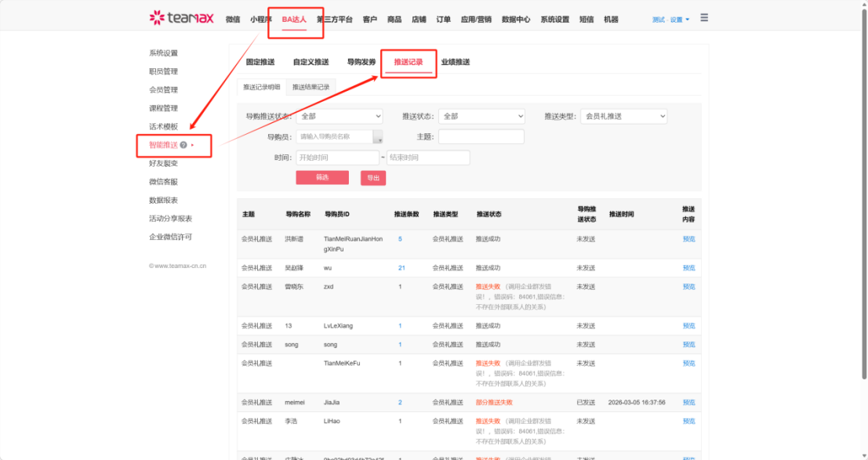Screen dimensions: 868x460
Task: Click the help question mark beside 智能推送
Action: (x=183, y=145)
